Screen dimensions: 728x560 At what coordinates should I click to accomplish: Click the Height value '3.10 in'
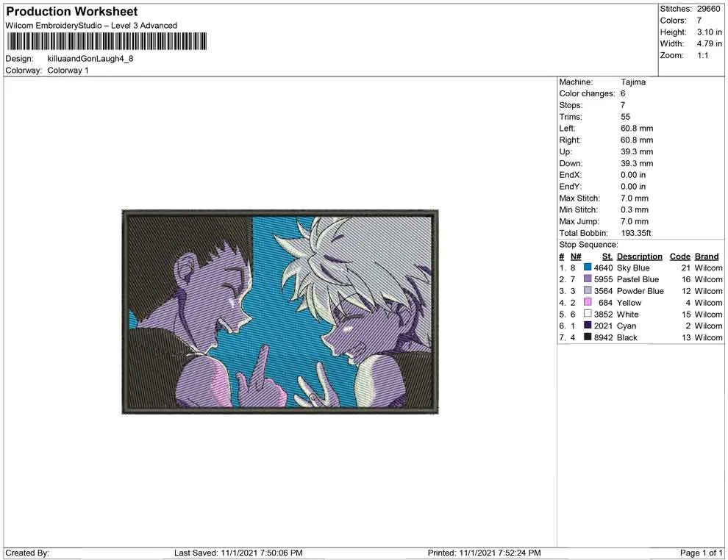(x=709, y=32)
